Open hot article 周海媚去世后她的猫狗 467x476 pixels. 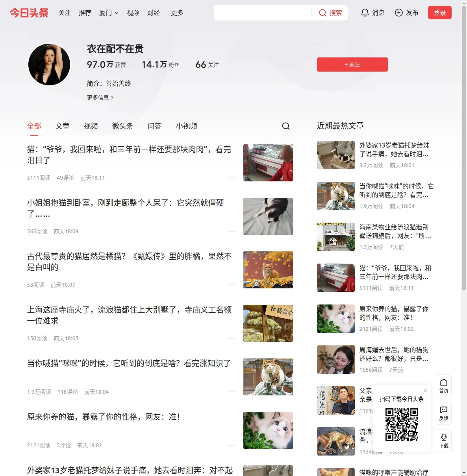[x=394, y=354]
